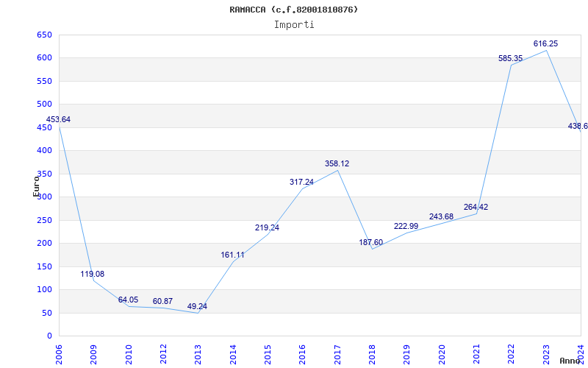Click the 2020 x-axis year label
This screenshot has width=588, height=368.
tap(442, 355)
